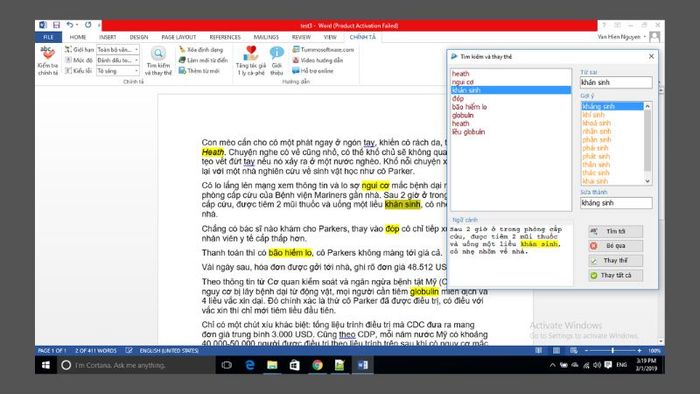
Task: Click Xóa định dạng in the ribbon
Action: coord(200,50)
